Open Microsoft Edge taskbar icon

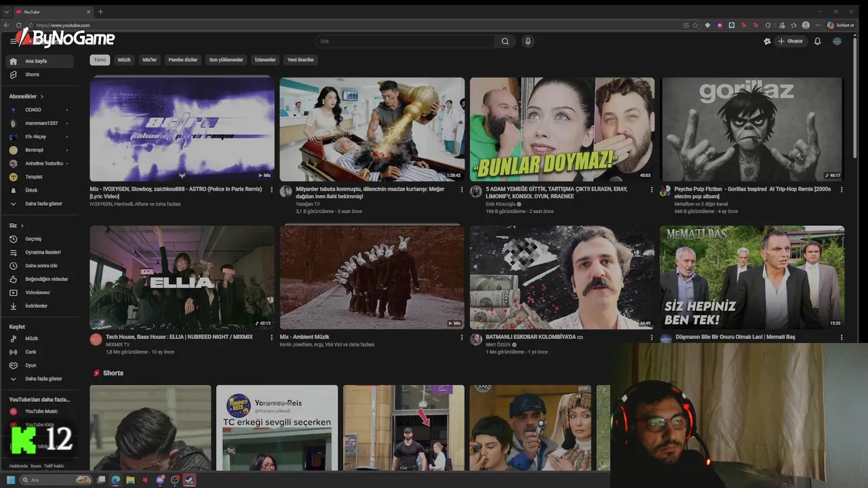(x=115, y=480)
